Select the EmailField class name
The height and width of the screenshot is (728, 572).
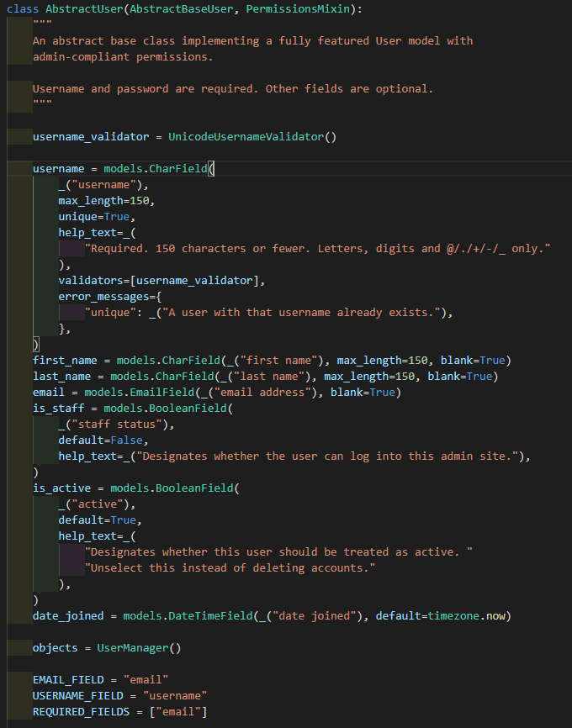pyautogui.click(x=162, y=393)
